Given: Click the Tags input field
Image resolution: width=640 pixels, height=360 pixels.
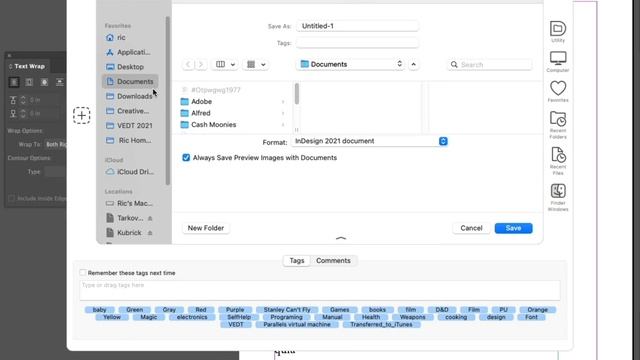Looking at the screenshot, I should tap(358, 43).
